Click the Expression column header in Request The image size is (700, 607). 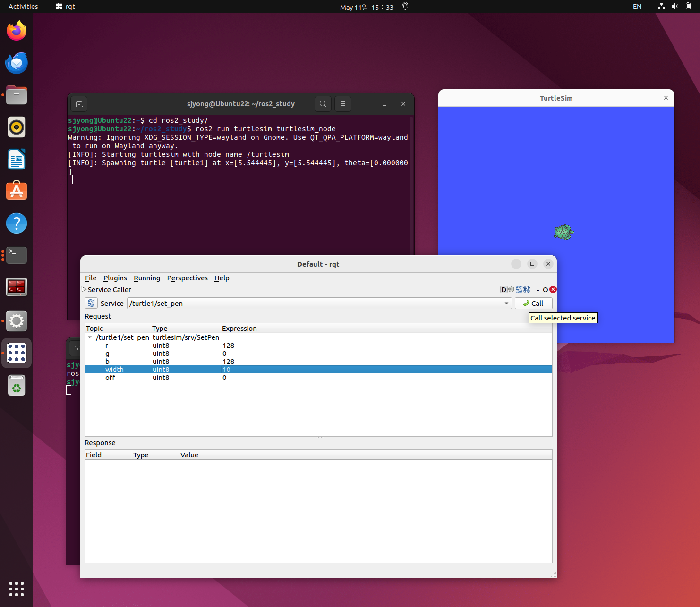coord(386,329)
